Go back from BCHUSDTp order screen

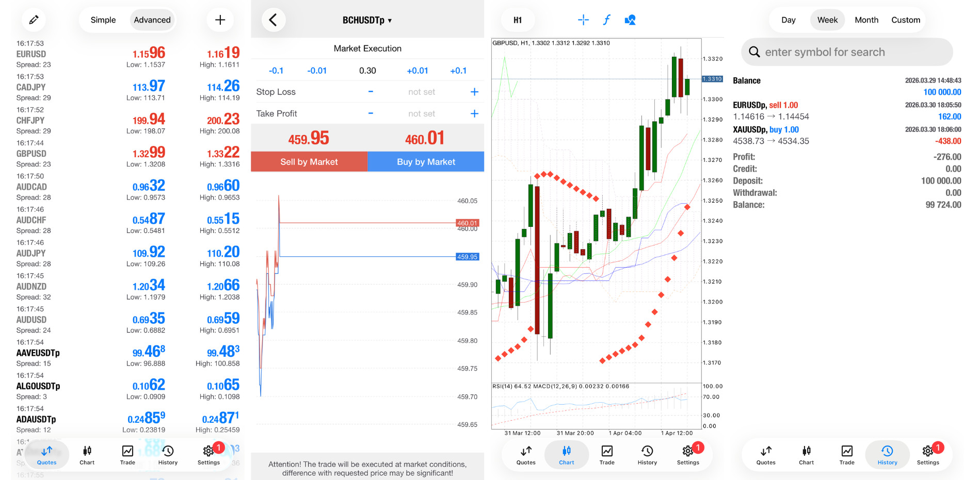click(x=274, y=20)
